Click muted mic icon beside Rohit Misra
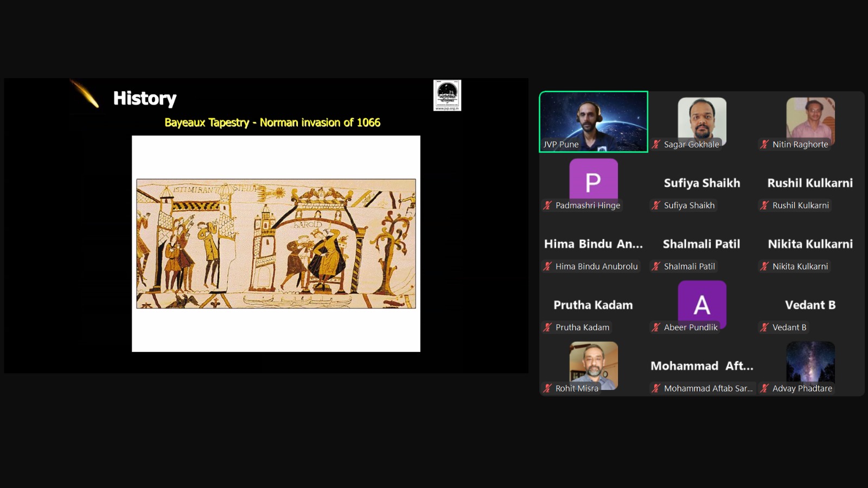868x488 pixels. coord(547,388)
